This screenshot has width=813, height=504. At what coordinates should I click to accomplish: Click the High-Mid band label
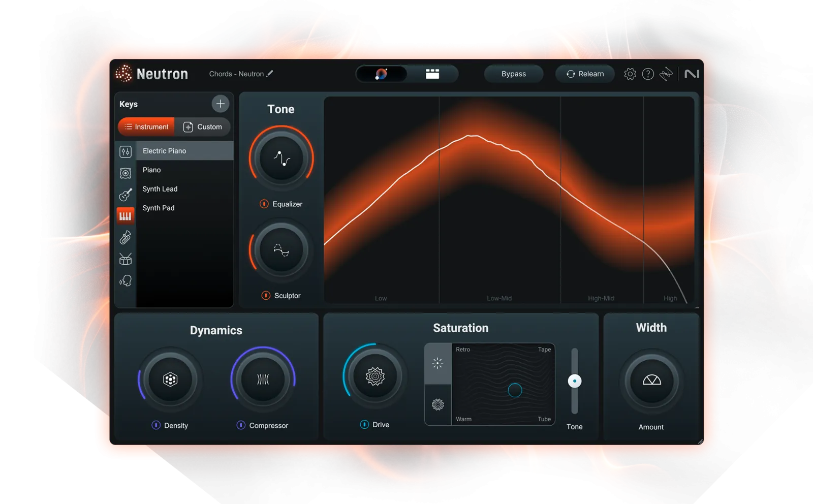coord(601,298)
